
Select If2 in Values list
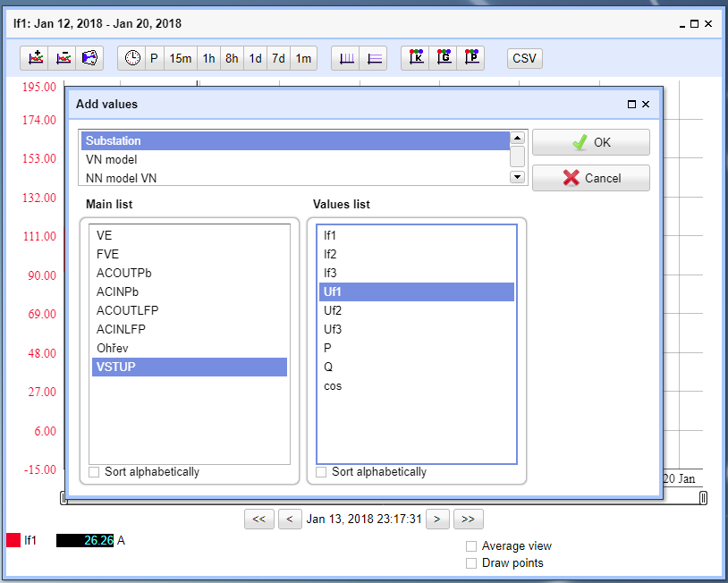click(417, 254)
